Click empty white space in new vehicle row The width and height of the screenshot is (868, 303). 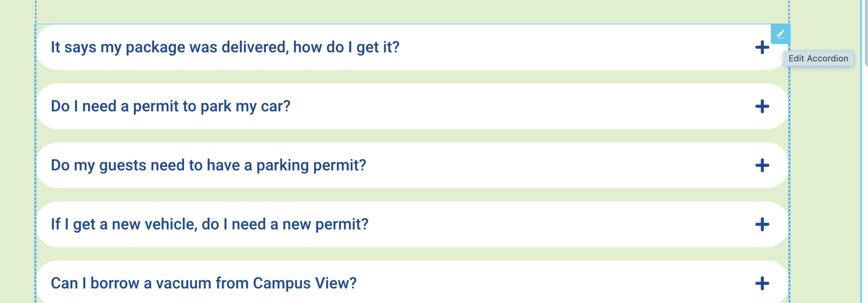551,224
